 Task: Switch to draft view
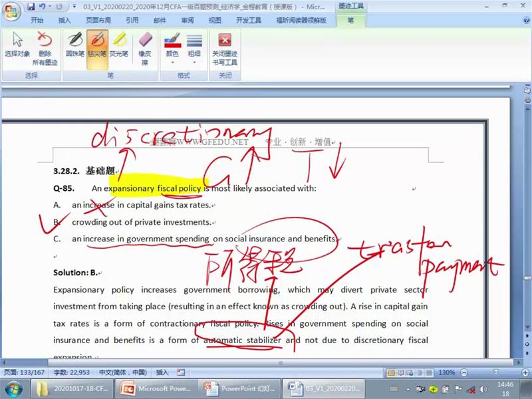(428, 372)
